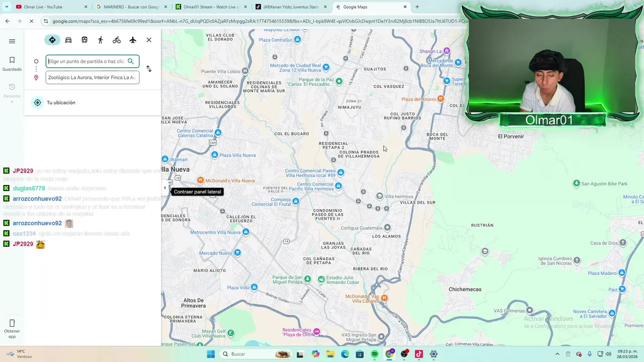Click Mercado Nuevo map marker

point(237,252)
